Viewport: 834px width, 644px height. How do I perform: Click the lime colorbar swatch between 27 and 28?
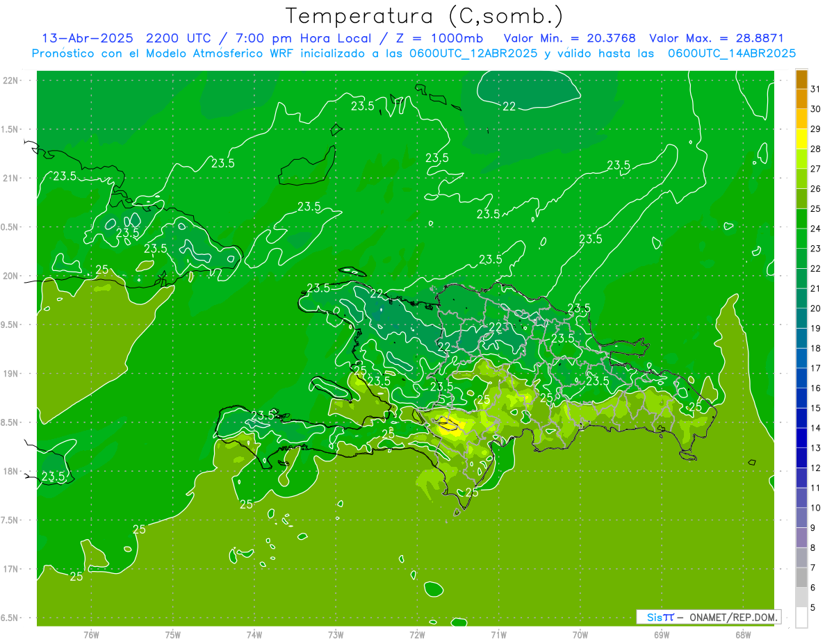[801, 158]
